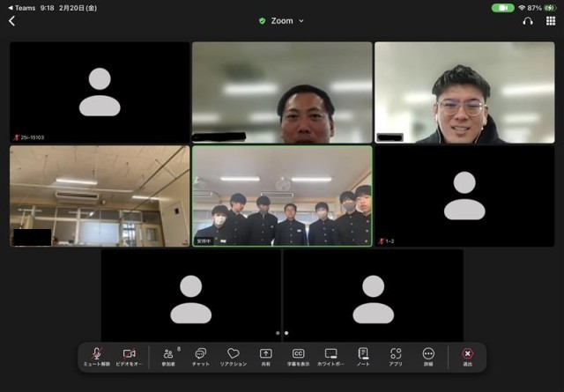Leave the meeting (退出)
Viewport: 564px width, 392px height.
click(x=467, y=356)
